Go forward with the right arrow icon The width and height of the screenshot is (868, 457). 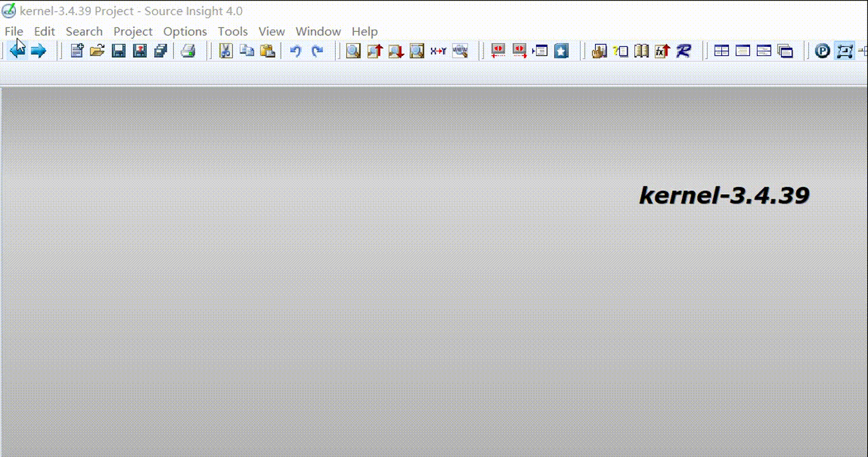(39, 51)
